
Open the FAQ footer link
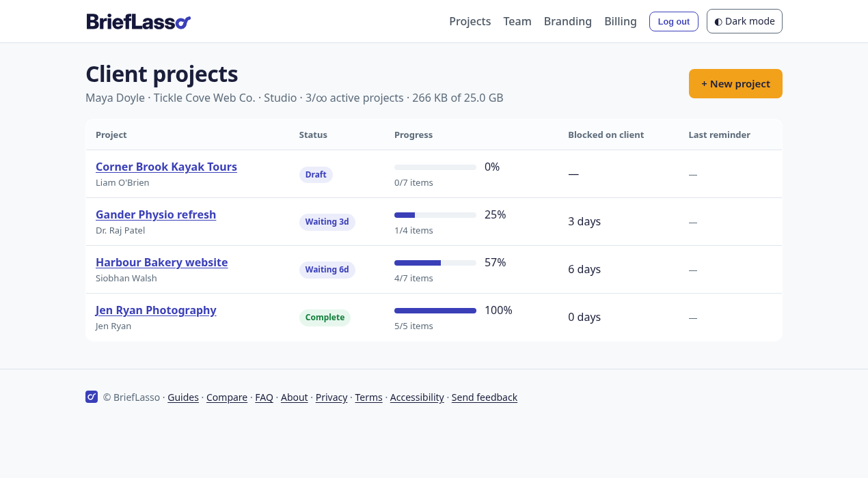pyautogui.click(x=264, y=397)
